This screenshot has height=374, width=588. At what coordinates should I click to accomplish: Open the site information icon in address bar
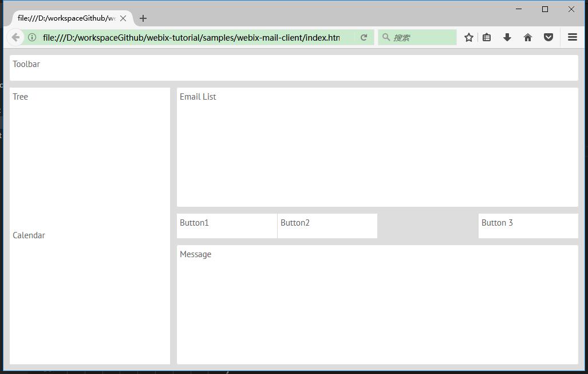(32, 37)
